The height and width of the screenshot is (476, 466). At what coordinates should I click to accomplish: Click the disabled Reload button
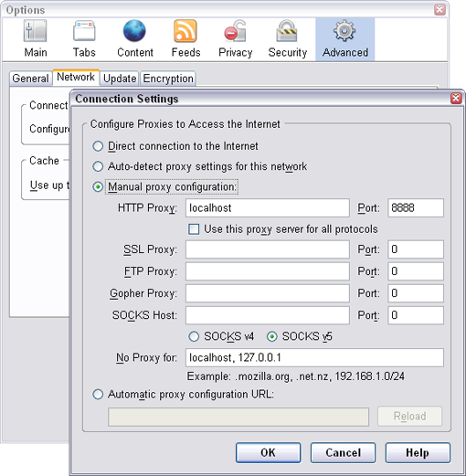(409, 416)
